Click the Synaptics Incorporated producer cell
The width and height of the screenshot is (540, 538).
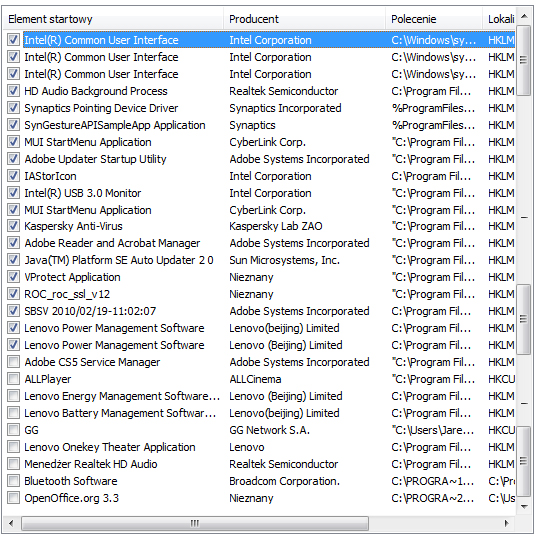point(285,108)
